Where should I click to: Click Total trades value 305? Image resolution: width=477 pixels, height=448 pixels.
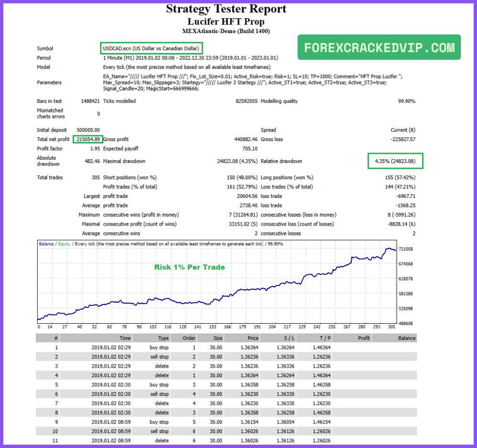[x=96, y=177]
